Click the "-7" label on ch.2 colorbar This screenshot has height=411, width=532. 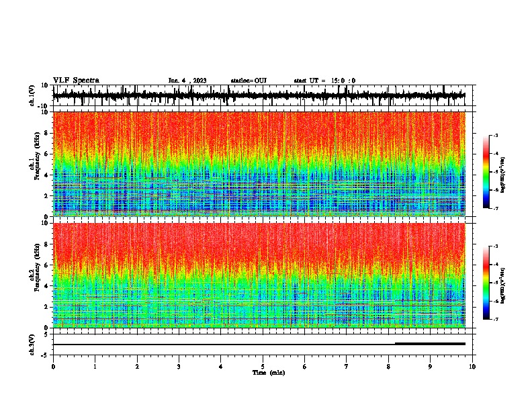(495, 320)
